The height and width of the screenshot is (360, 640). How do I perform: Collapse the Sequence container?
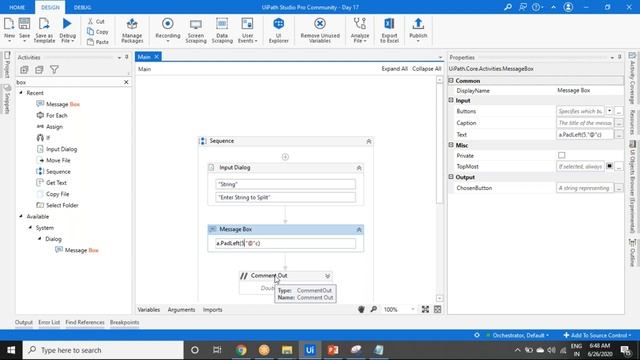click(369, 141)
